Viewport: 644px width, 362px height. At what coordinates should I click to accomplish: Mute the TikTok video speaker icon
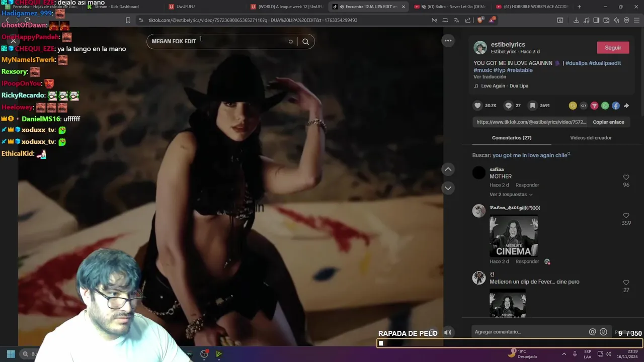click(x=448, y=332)
